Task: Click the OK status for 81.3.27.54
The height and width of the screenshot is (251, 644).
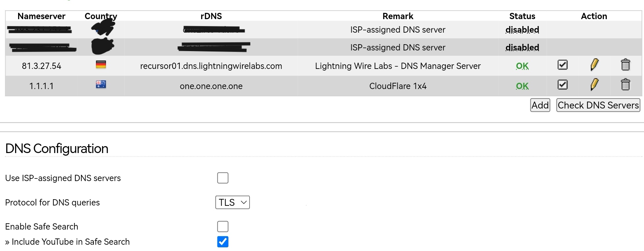Action: pyautogui.click(x=522, y=66)
